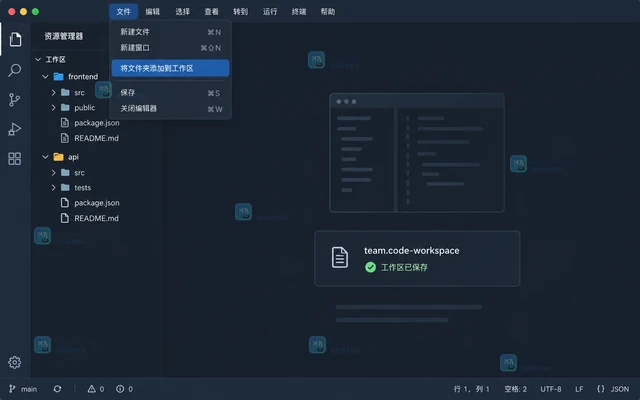Open the 查看 menu
Screen dimensions: 640x400
click(x=211, y=11)
